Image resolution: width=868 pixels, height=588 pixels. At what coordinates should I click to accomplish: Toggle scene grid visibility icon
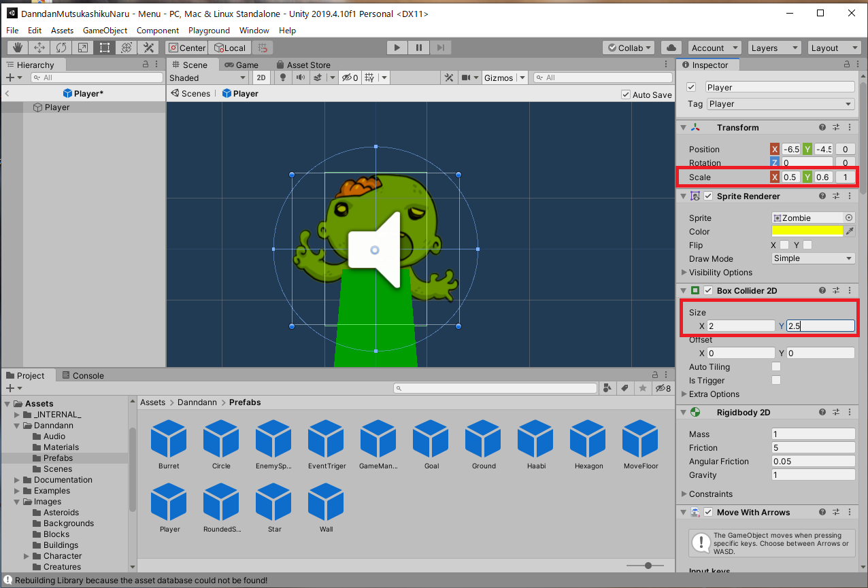(369, 77)
